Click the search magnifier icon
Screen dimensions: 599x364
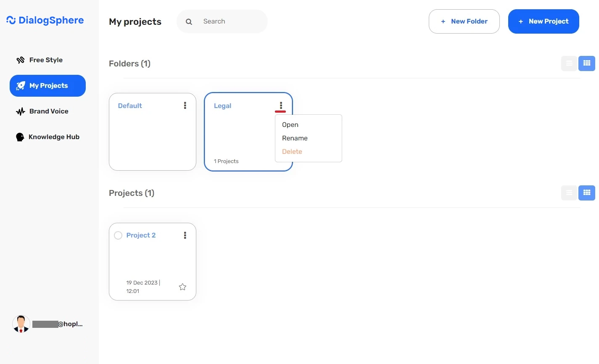[x=189, y=21]
